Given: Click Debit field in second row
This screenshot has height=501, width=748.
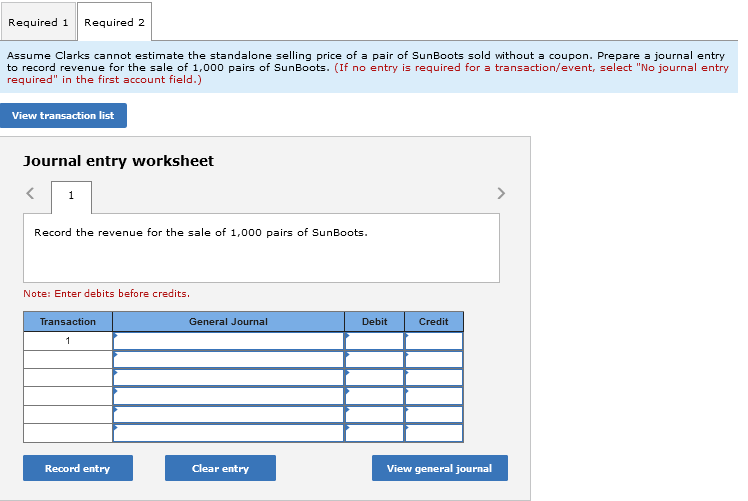Looking at the screenshot, I should click(x=374, y=359).
